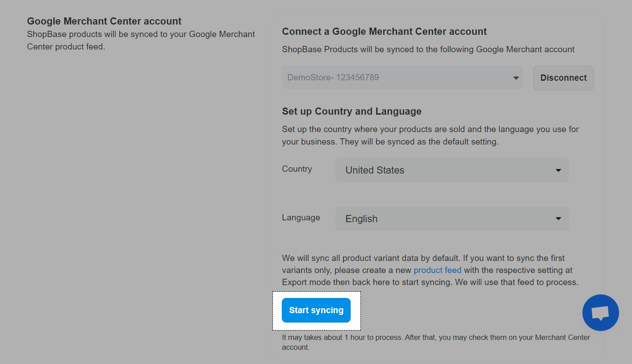The width and height of the screenshot is (632, 364).
Task: Click the Country field label
Action: (x=297, y=169)
